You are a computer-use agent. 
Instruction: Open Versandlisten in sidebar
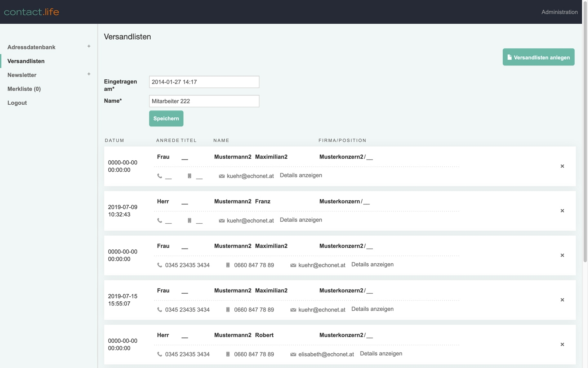point(26,61)
